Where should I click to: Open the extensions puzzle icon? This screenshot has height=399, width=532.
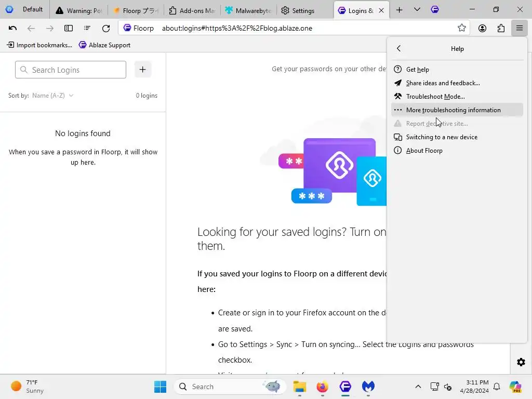click(x=501, y=28)
